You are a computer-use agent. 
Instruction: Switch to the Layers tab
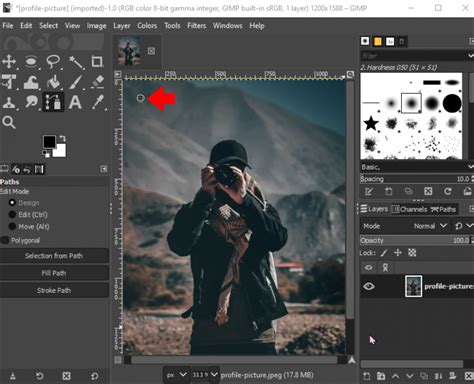[374, 209]
